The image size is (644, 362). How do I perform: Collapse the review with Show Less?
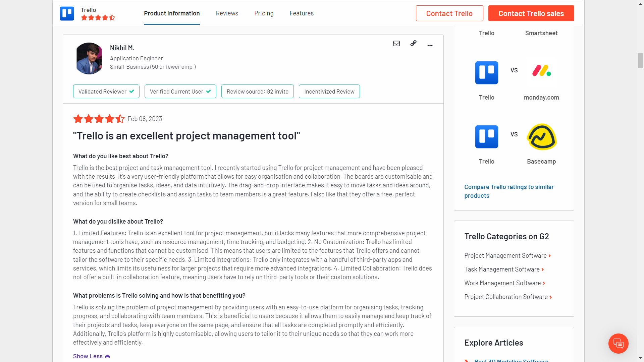pyautogui.click(x=91, y=356)
